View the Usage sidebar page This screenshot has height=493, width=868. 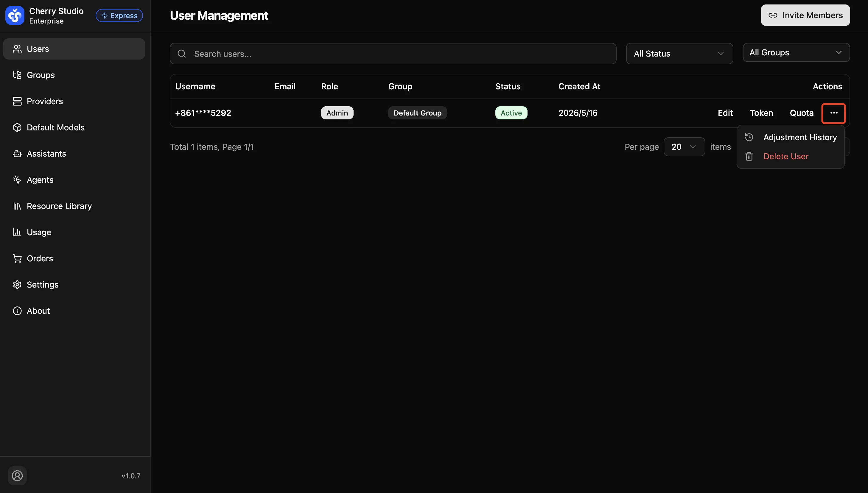click(x=74, y=232)
